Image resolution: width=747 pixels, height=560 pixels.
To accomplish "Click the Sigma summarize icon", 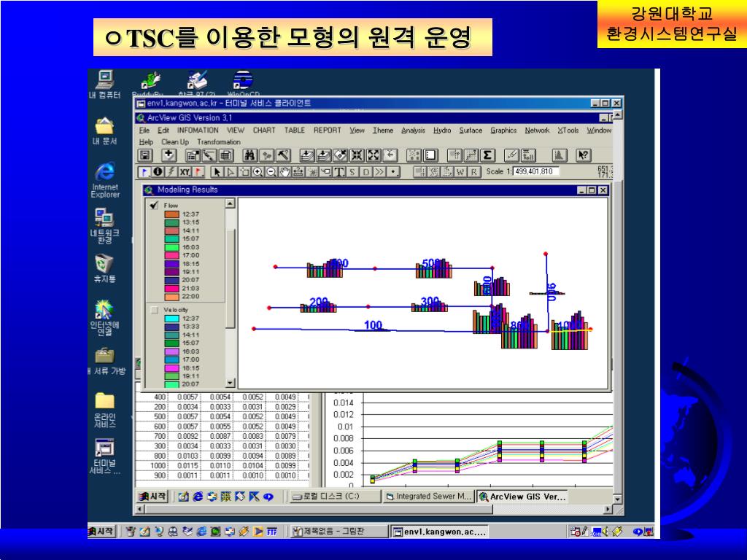I will pyautogui.click(x=487, y=155).
